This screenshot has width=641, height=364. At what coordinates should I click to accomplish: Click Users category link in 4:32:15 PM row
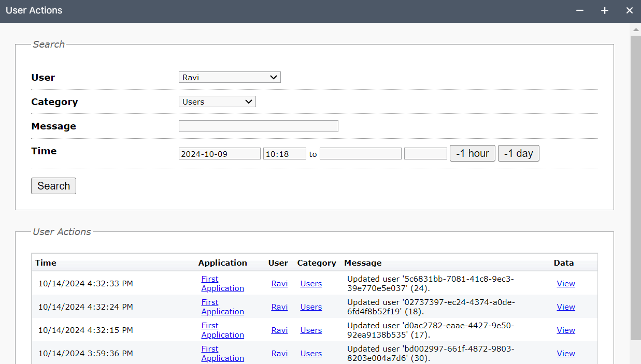click(x=311, y=330)
